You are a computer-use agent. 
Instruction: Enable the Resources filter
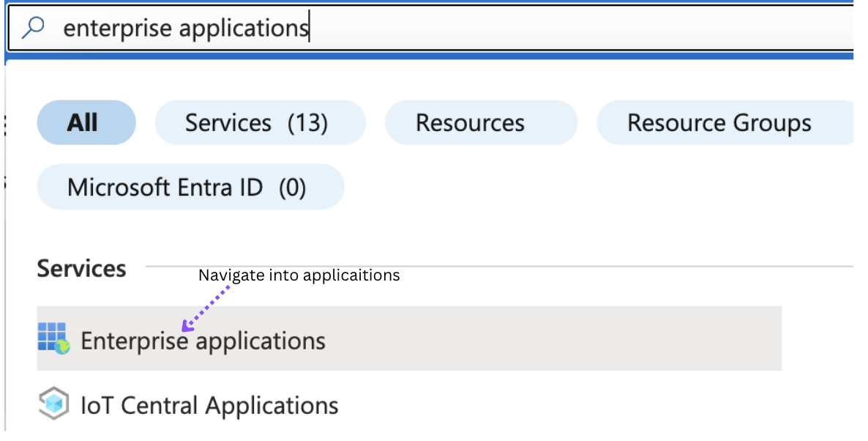click(x=480, y=122)
